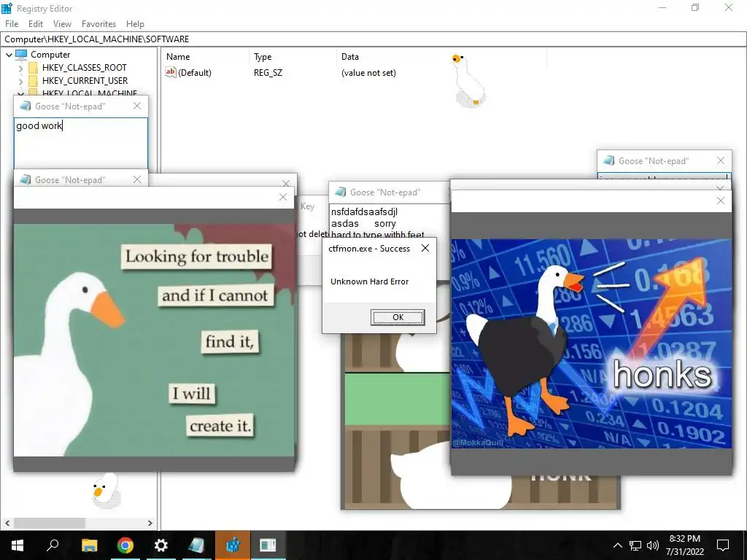Select the (Default) registry value

194,73
